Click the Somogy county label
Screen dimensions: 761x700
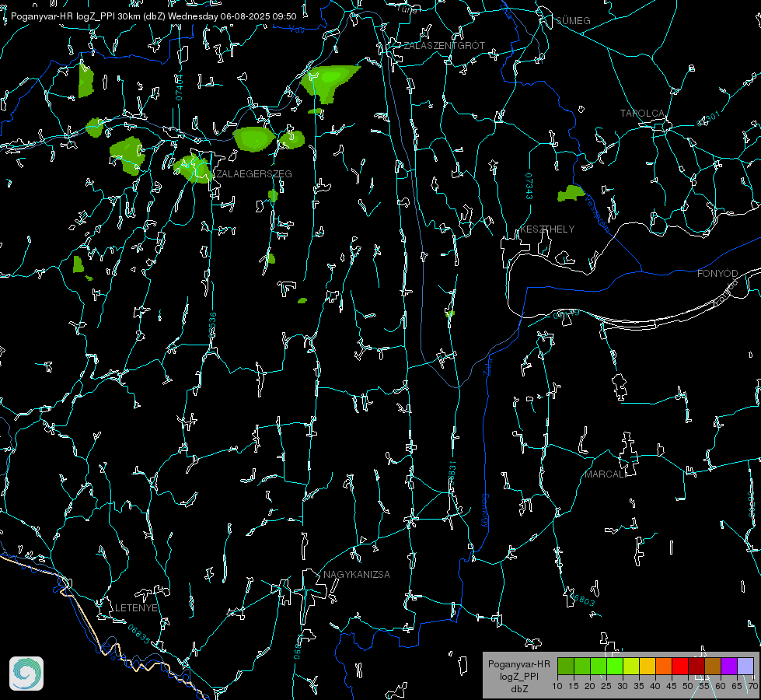(485, 510)
